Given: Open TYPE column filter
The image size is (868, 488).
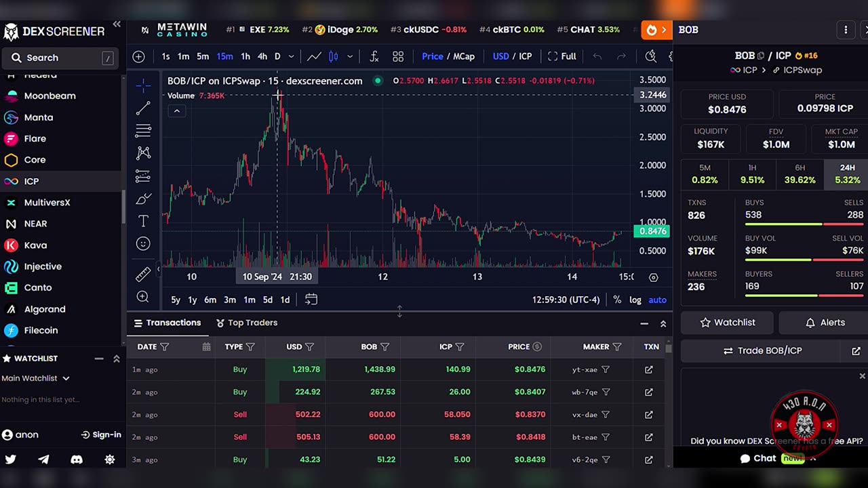Looking at the screenshot, I should click(x=250, y=347).
